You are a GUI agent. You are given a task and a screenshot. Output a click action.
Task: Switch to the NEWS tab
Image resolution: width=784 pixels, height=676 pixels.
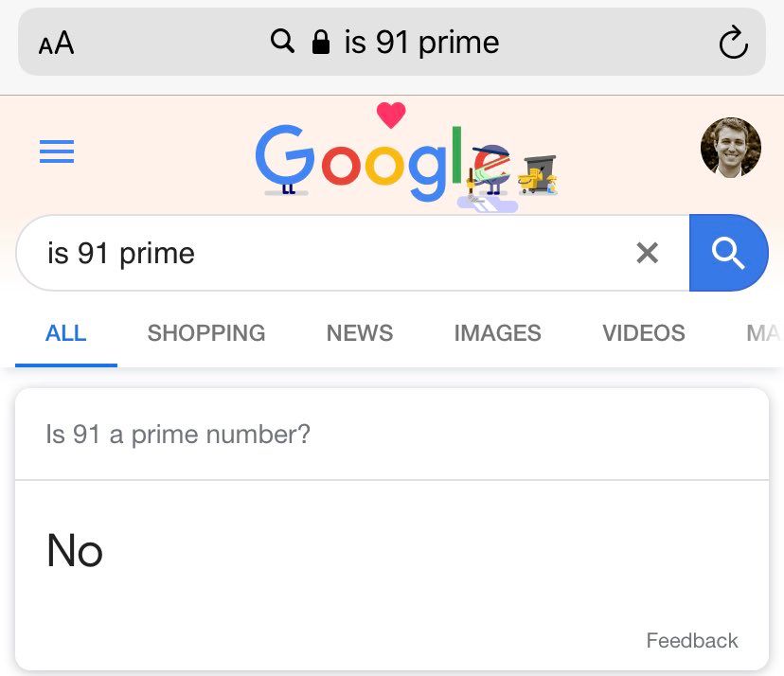360,333
